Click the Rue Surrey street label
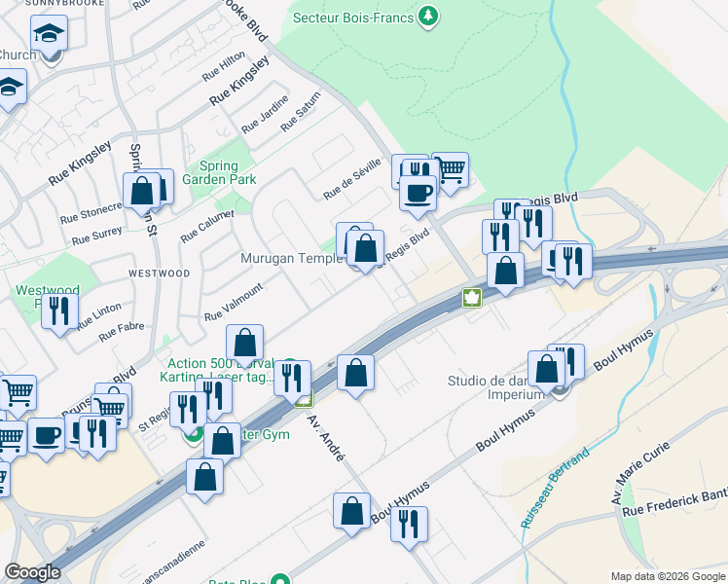Viewport: 728px width, 584px height. (x=97, y=236)
